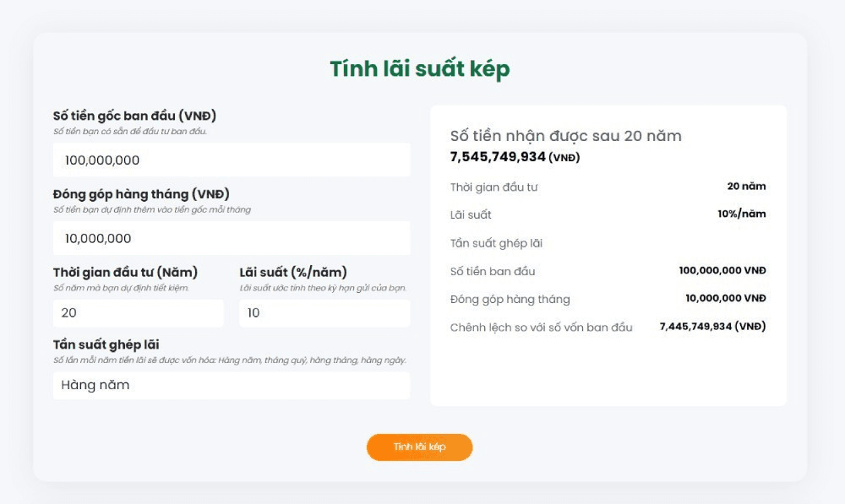Select the investment duration field showing 20
Screen dimensions: 845x504
(137, 313)
